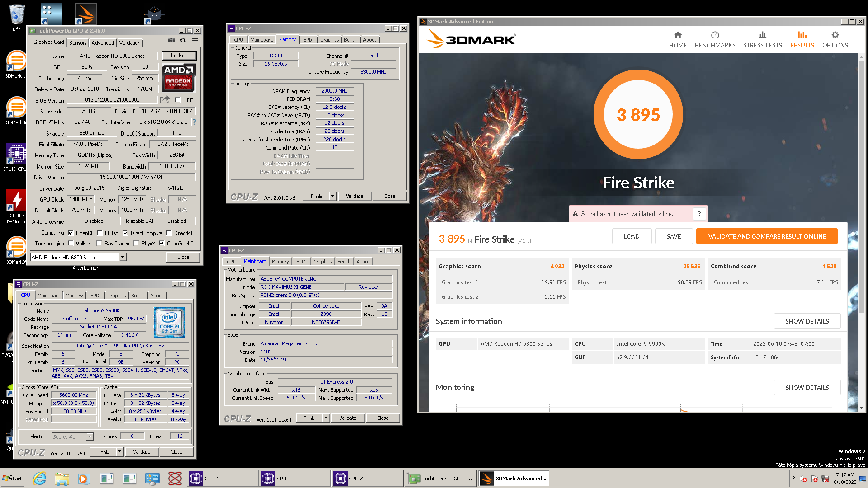868x488 pixels.
Task: Click the Intel Core i9 badge in CPU-Z
Action: pos(170,323)
